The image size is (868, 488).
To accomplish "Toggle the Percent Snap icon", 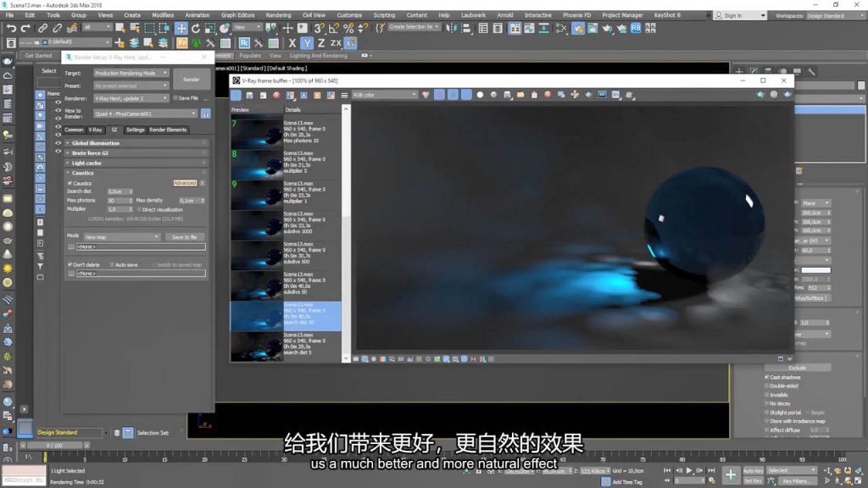I will coord(348,28).
